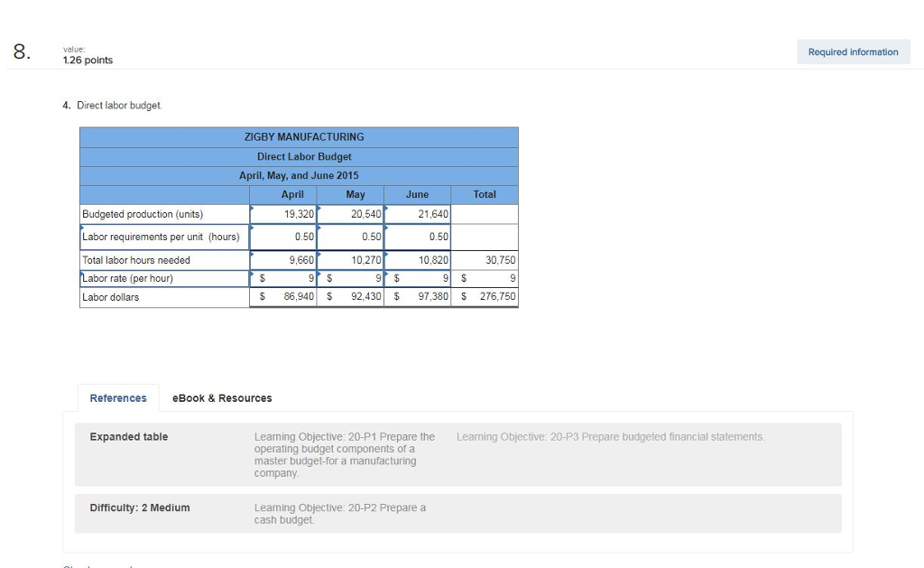The image size is (924, 568).
Task: Open the Expanded table reference
Action: [127, 437]
